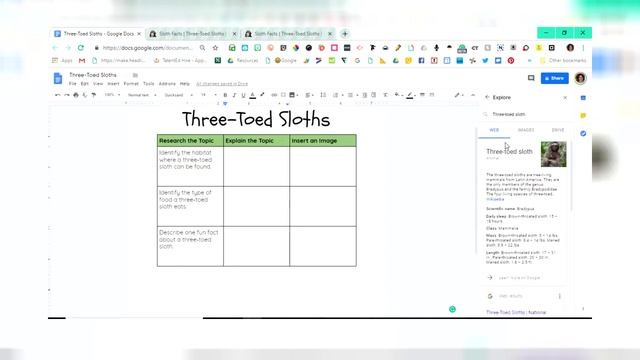Open the View menu
The height and width of the screenshot is (360, 640).
(x=98, y=84)
